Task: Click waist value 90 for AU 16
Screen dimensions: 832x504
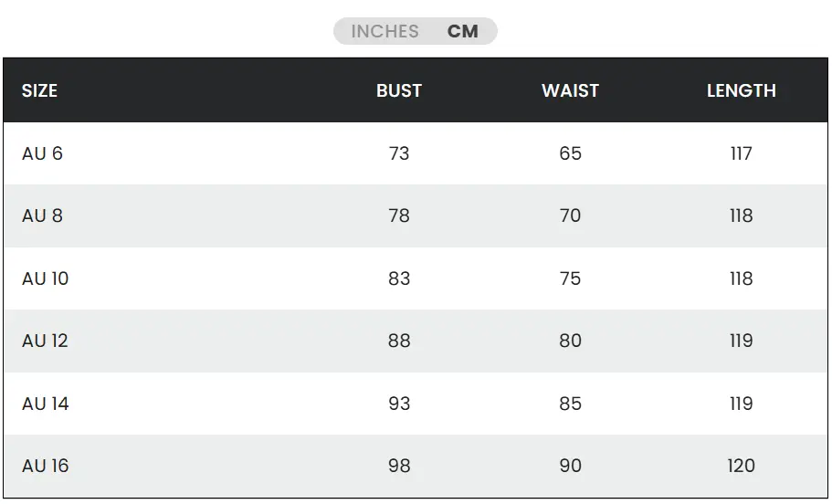Action: coord(570,466)
